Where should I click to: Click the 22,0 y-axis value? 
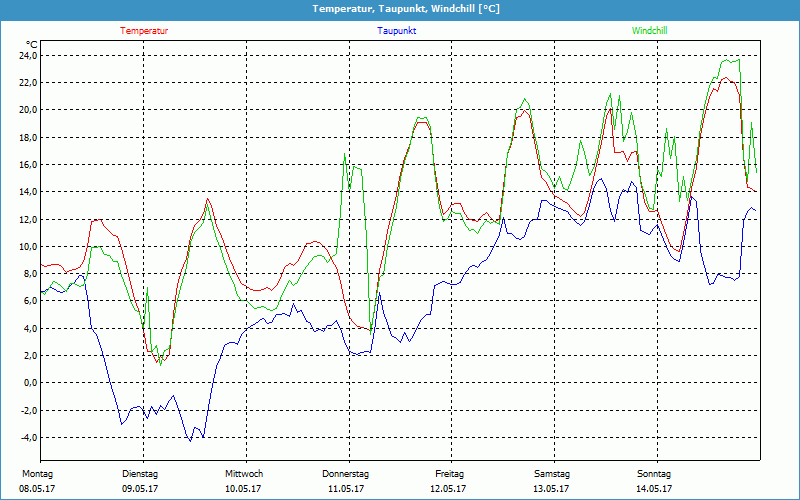click(29, 83)
